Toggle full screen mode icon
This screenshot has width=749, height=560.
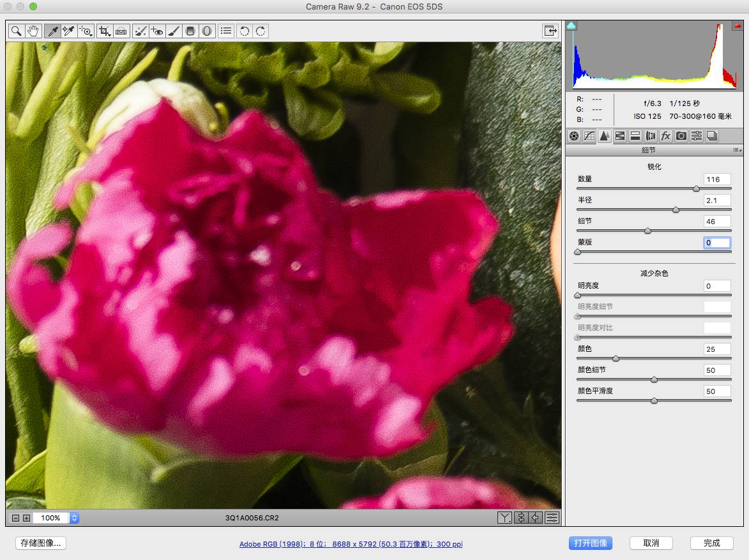550,31
